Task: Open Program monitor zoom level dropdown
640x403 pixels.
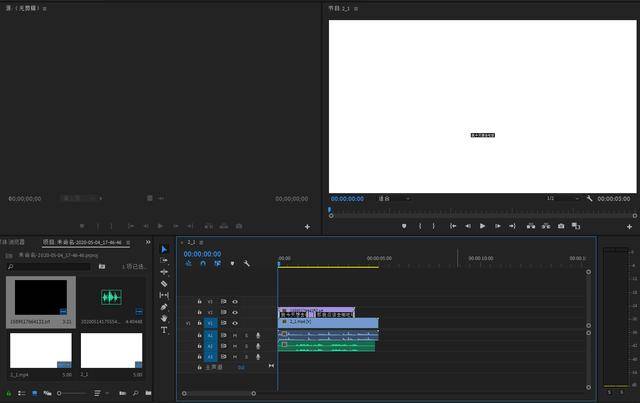Action: coord(394,198)
